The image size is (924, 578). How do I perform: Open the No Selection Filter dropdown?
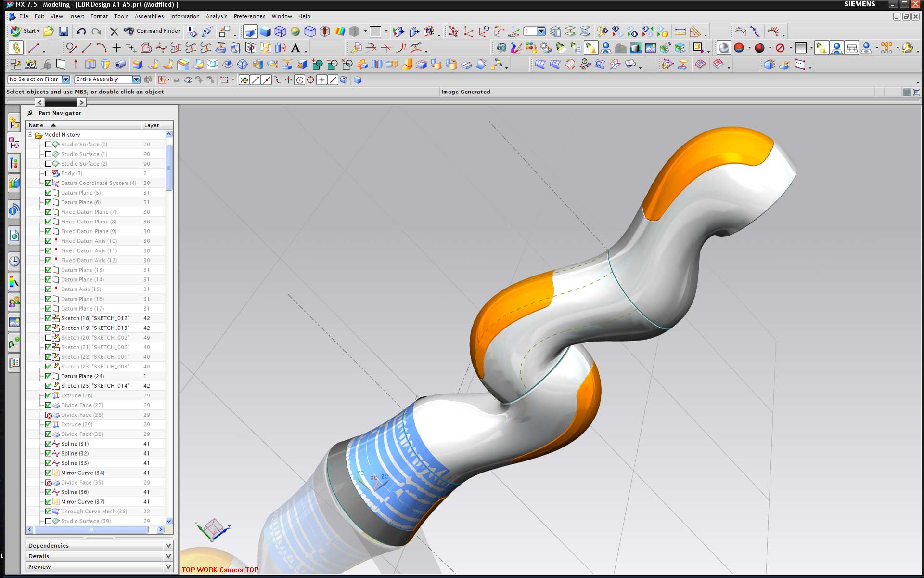(x=65, y=79)
